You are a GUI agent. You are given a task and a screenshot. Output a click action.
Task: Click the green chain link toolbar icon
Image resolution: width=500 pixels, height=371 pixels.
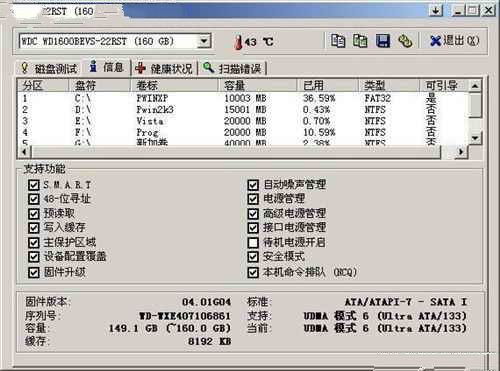click(405, 41)
